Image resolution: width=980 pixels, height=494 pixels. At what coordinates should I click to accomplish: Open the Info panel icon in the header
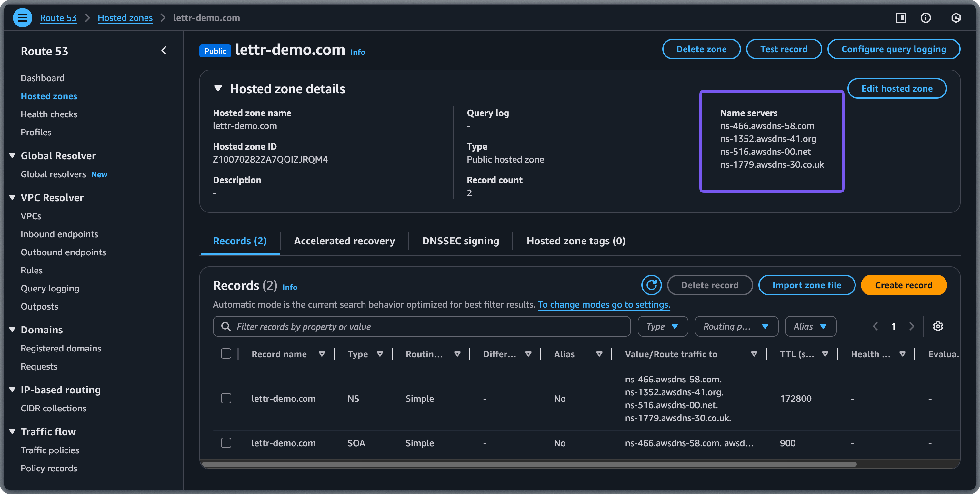tap(926, 17)
